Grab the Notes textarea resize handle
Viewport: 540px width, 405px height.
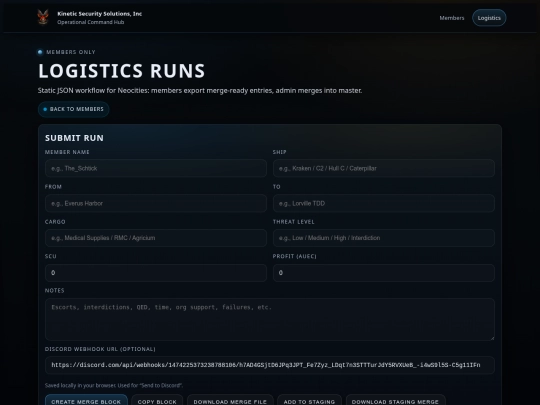click(x=492, y=338)
